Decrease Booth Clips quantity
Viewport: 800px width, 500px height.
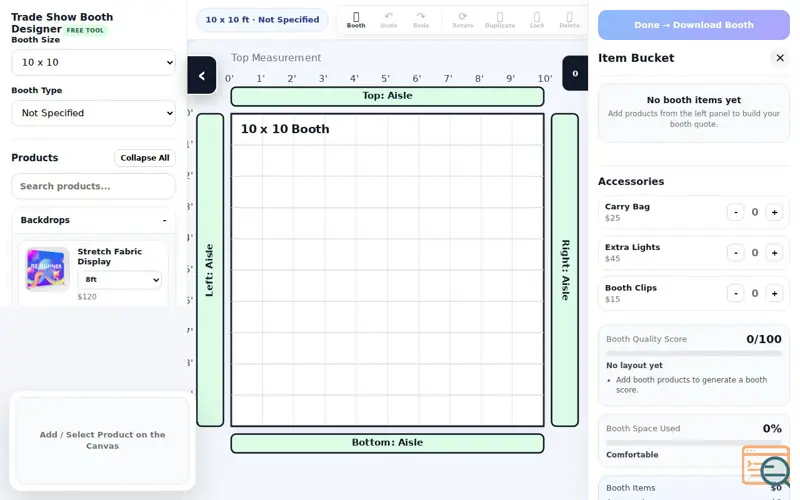(735, 293)
